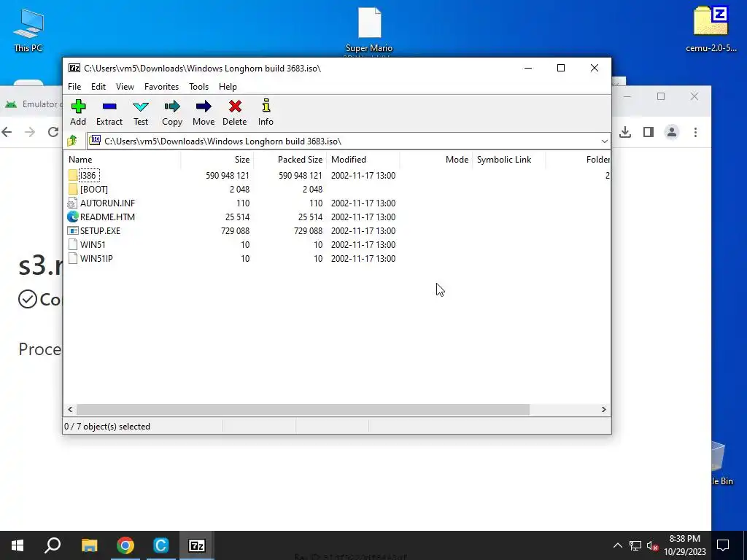747x560 pixels.
Task: Click the network tray icon
Action: 635,545
